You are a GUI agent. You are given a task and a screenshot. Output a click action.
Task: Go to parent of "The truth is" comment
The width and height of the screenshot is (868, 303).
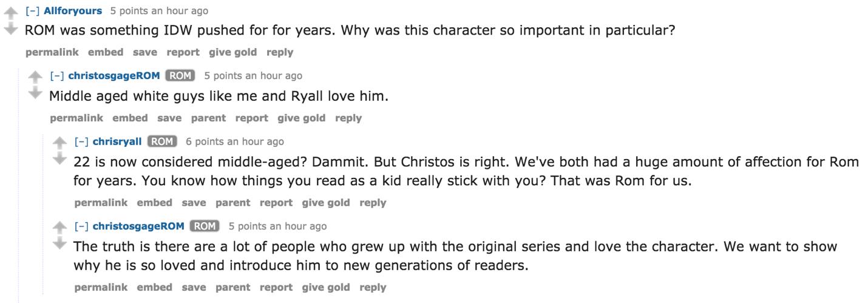click(x=232, y=287)
